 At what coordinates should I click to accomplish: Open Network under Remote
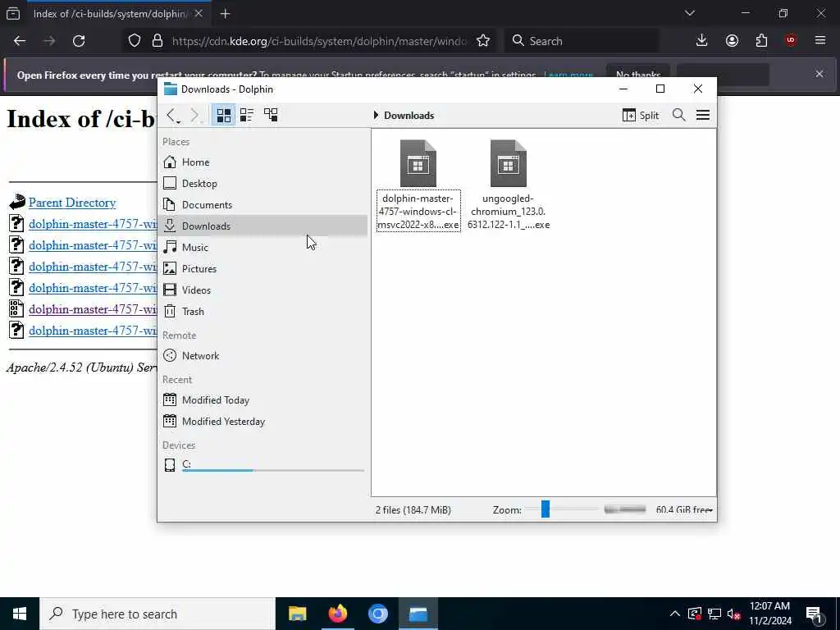pos(262,356)
